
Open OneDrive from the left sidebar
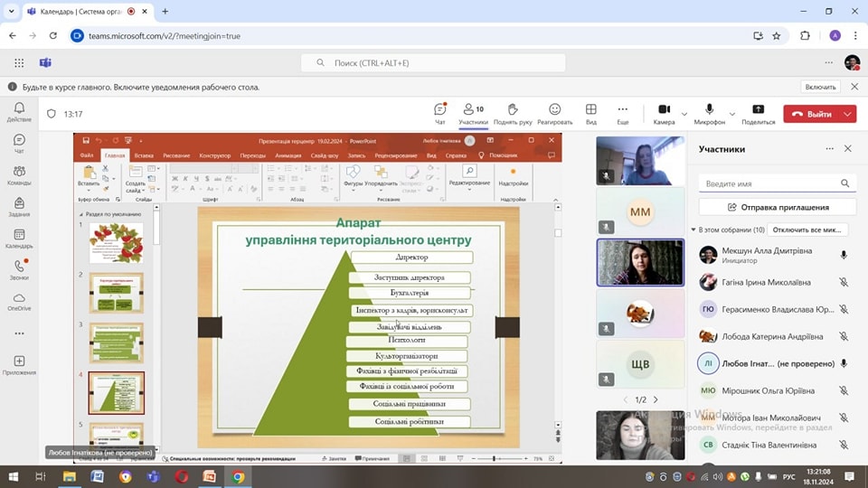pyautogui.click(x=19, y=301)
